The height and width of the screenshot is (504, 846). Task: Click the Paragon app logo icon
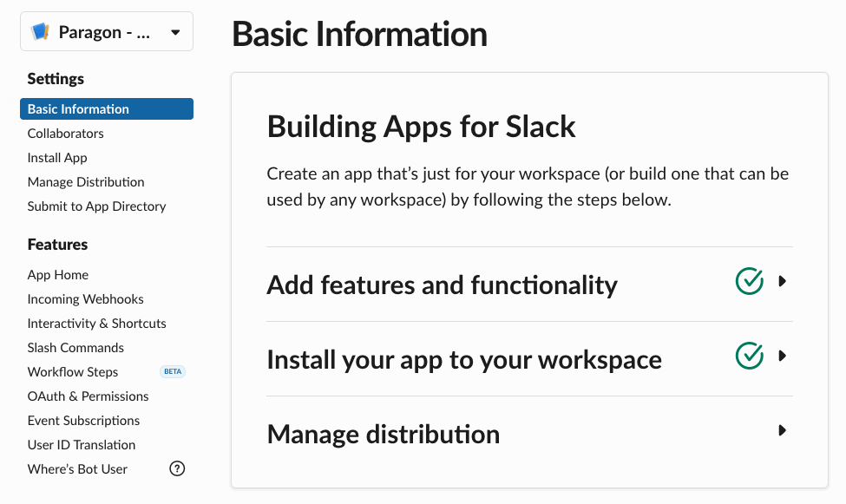41,32
